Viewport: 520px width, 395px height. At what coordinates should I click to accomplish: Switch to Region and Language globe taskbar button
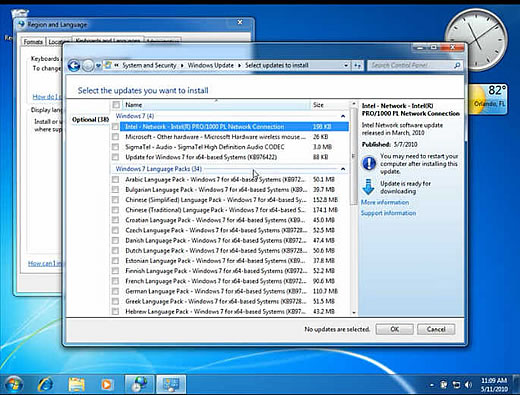[140, 384]
